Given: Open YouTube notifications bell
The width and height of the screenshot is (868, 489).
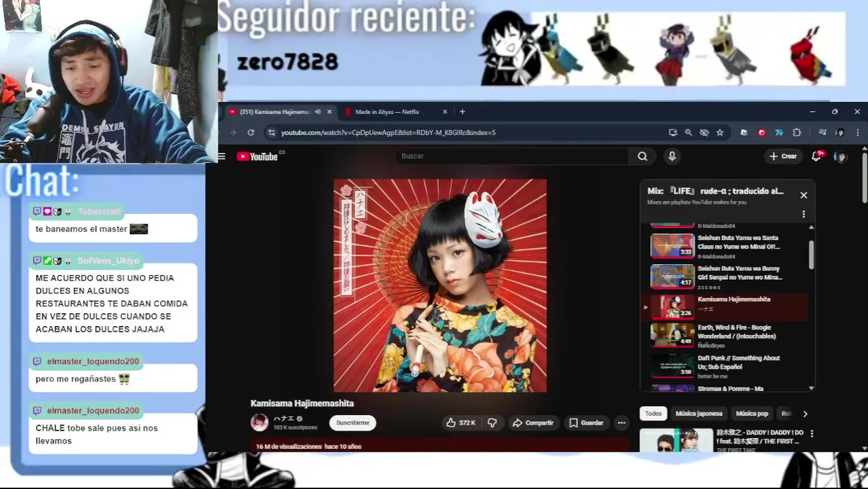Looking at the screenshot, I should click(x=817, y=156).
